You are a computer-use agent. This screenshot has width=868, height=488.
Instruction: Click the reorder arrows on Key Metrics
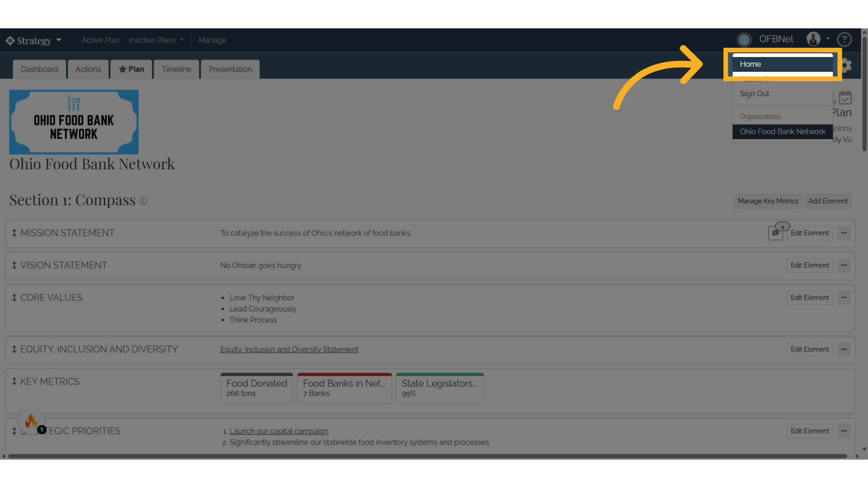point(14,381)
